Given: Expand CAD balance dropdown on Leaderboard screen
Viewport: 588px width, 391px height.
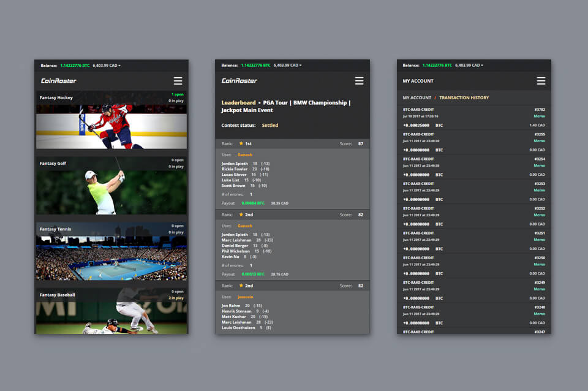Looking at the screenshot, I should pos(287,65).
